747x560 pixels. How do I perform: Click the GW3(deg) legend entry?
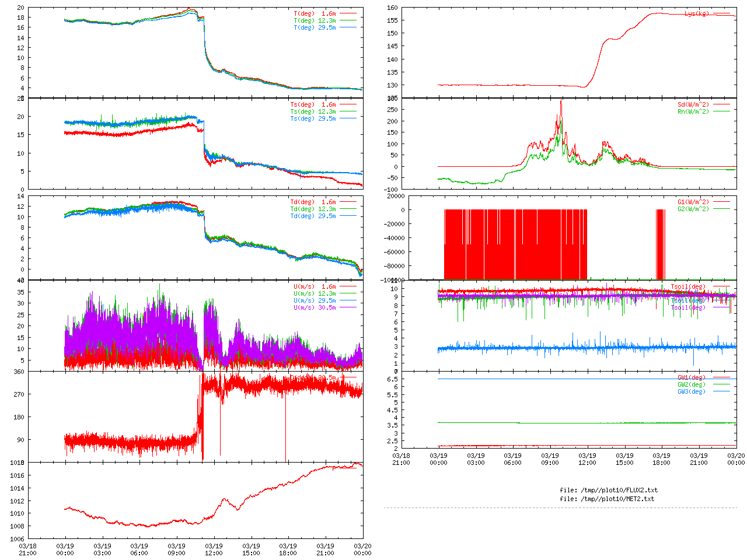tap(691, 391)
